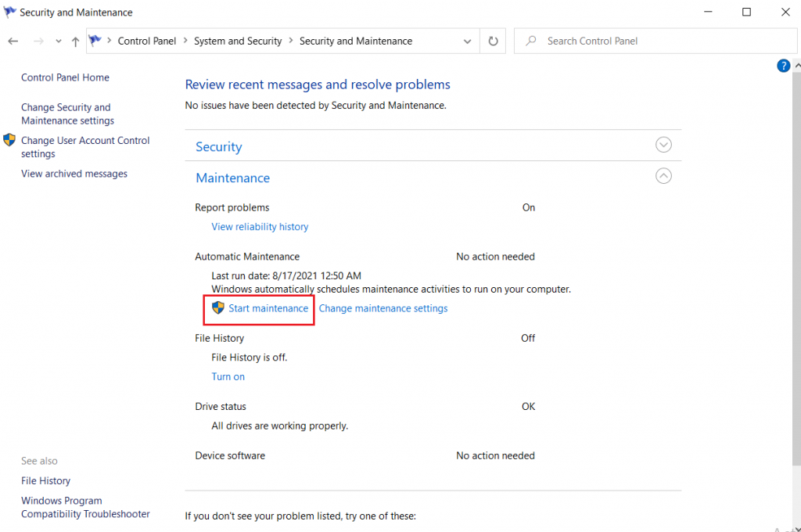The image size is (801, 532).
Task: Open Change User Account Control settings
Action: 85,147
